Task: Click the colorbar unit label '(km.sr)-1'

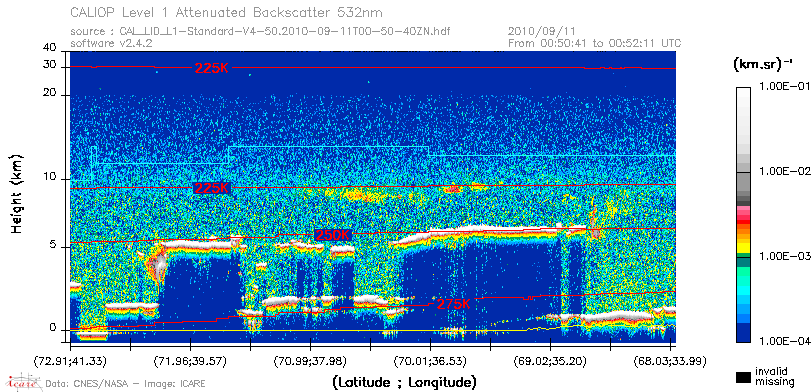Action: [763, 65]
